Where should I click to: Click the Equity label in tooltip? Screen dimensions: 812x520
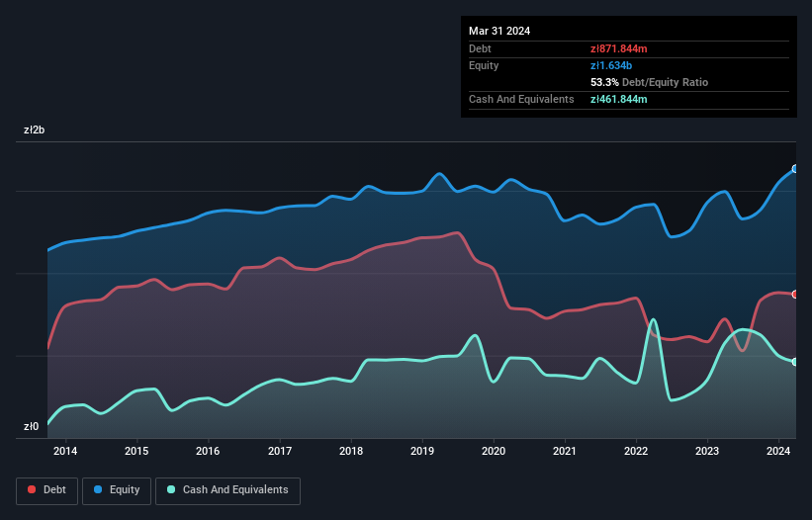pyautogui.click(x=484, y=65)
